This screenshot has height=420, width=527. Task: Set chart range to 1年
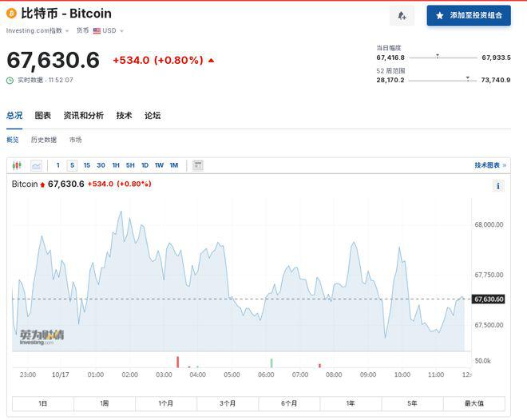(x=351, y=403)
